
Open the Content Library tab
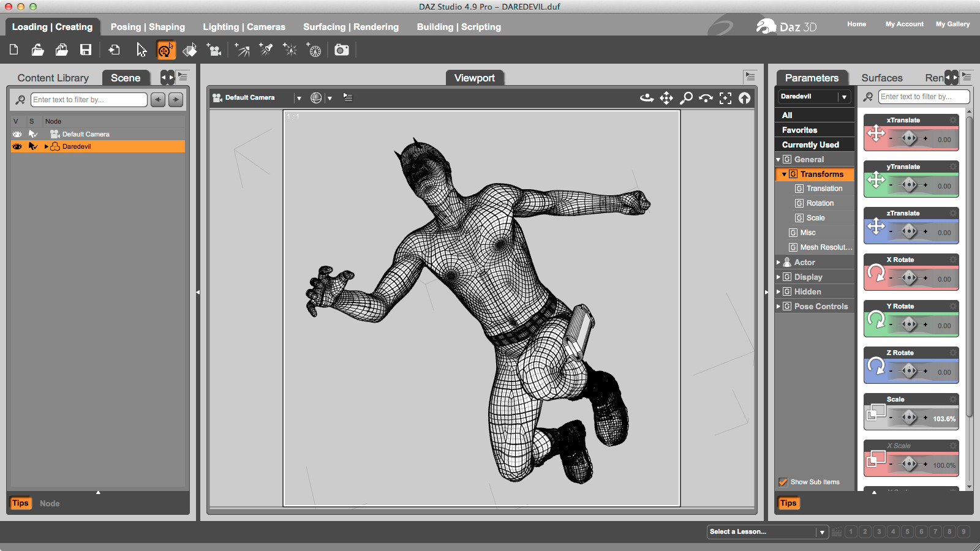tap(53, 78)
